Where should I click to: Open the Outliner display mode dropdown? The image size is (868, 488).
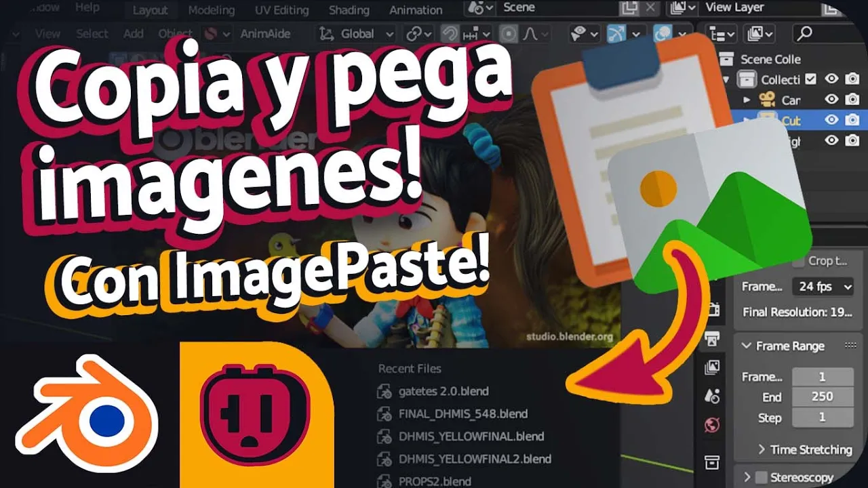(x=759, y=33)
